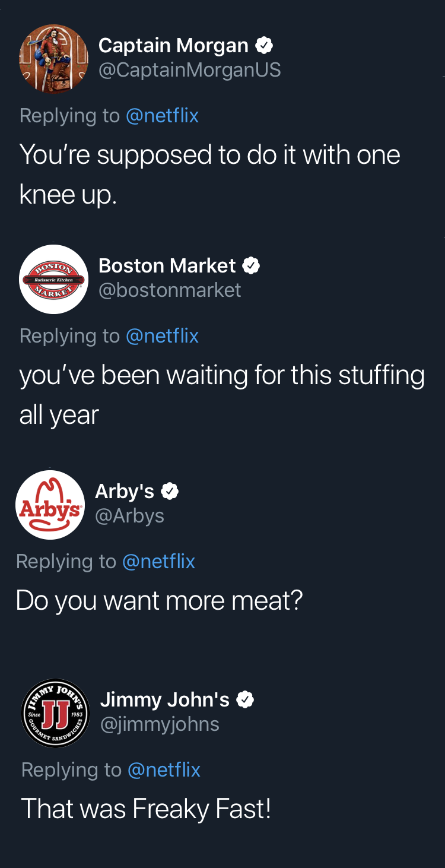
Task: Tap Jimmy John's verified checkmark
Action: tap(245, 700)
